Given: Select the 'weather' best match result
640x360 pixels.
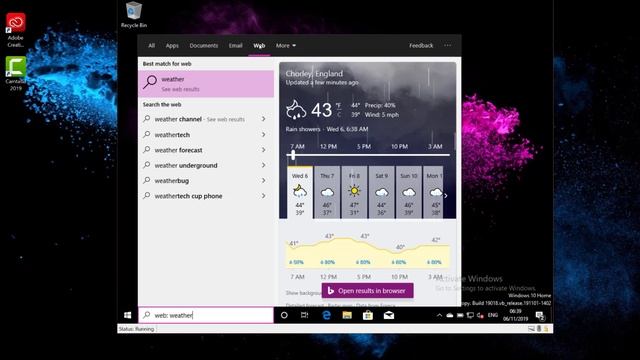Looking at the screenshot, I should tap(206, 84).
